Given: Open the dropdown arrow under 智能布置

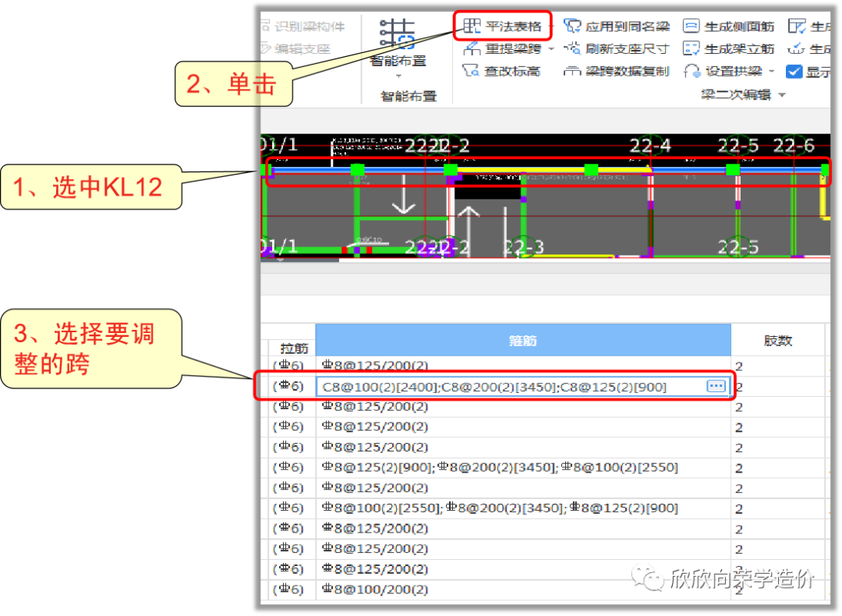Looking at the screenshot, I should point(398,75).
